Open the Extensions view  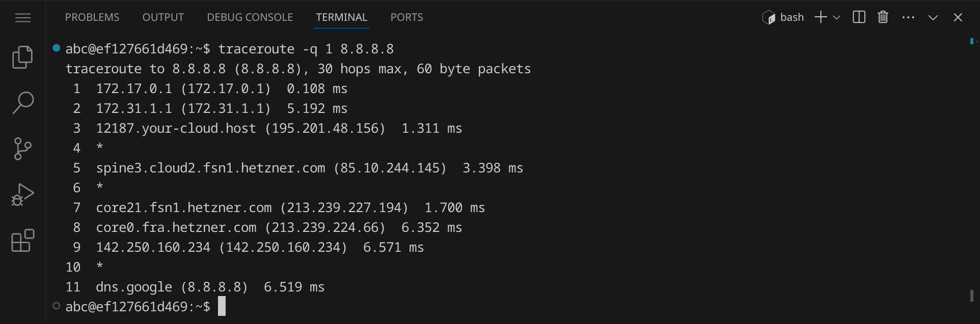[x=22, y=241]
